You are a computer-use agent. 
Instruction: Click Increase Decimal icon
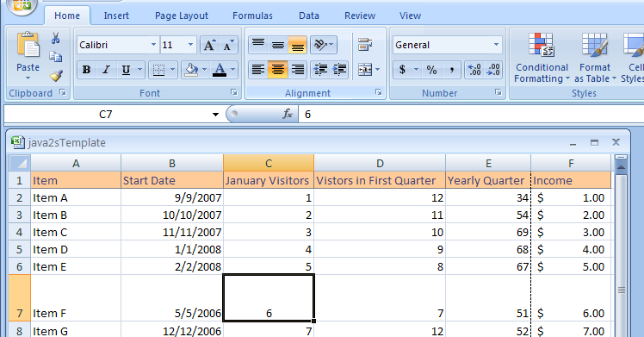coord(474,70)
